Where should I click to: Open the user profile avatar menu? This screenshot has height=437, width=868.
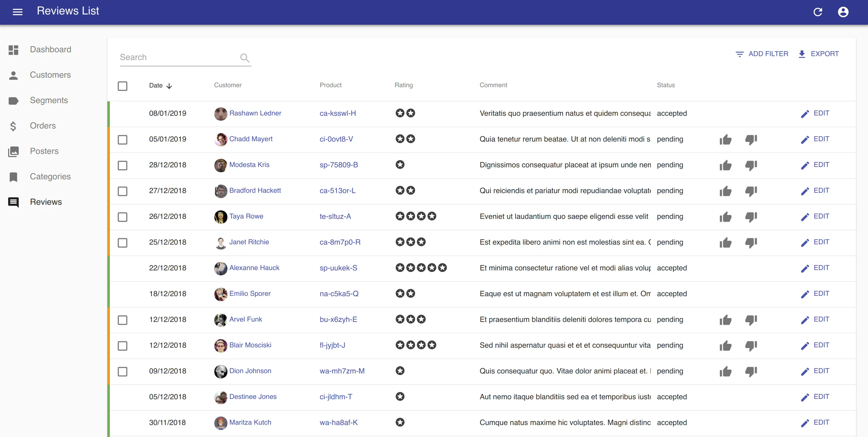pos(843,12)
